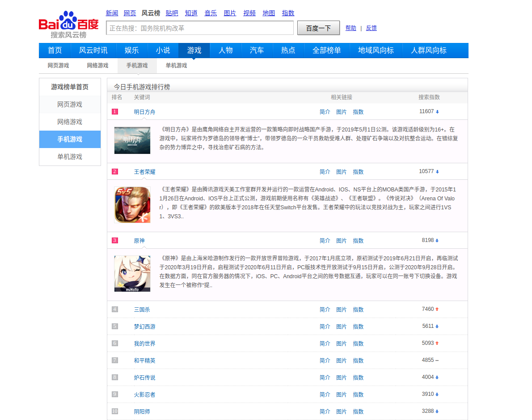Go to 贴吧 in top links
532x420 pixels.
point(172,13)
